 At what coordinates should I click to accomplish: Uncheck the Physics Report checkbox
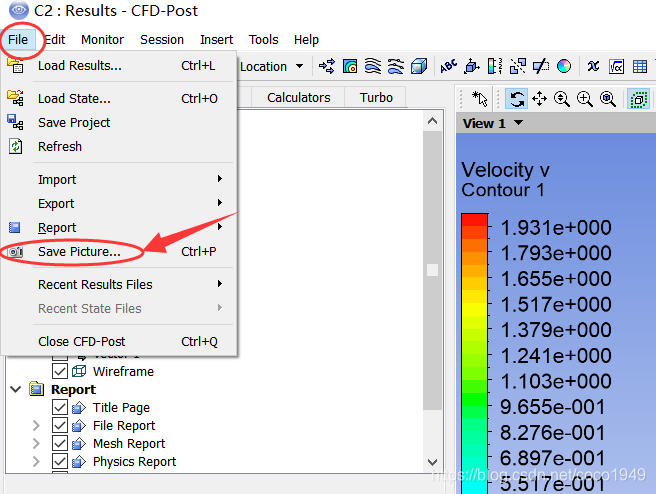pos(60,461)
